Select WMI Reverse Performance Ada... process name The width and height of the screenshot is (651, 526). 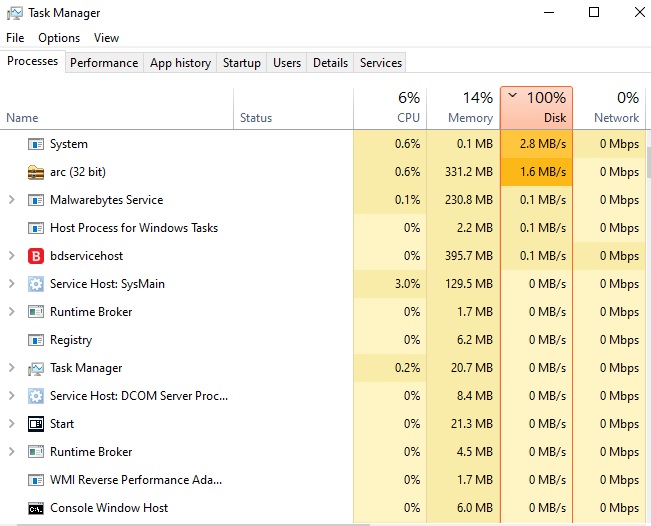pos(136,480)
